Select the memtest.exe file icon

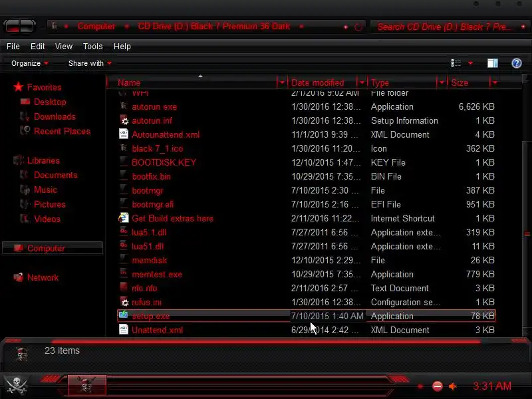pos(124,273)
